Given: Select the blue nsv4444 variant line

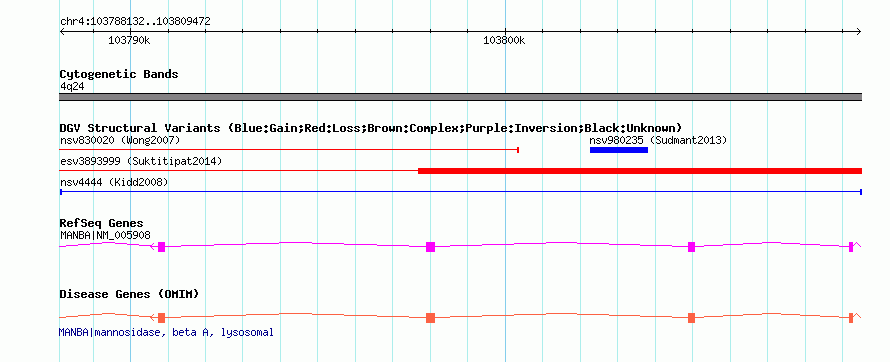Looking at the screenshot, I should click(x=460, y=192).
